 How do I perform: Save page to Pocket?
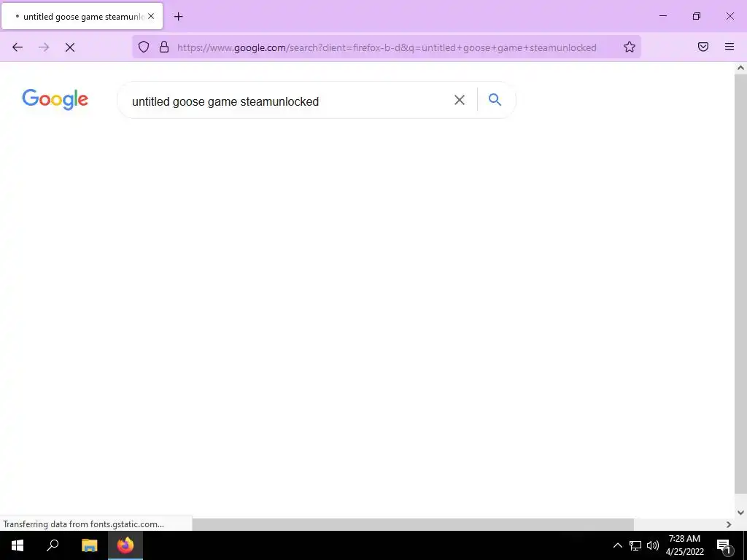click(703, 47)
